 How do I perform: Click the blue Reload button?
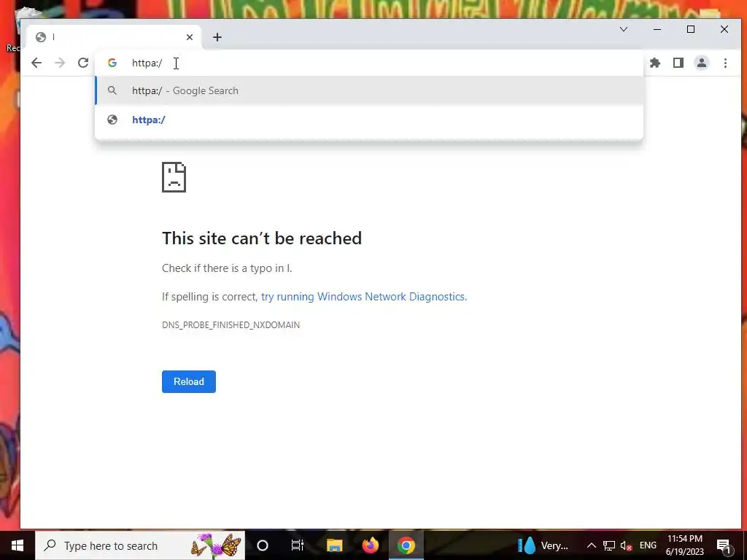point(189,381)
